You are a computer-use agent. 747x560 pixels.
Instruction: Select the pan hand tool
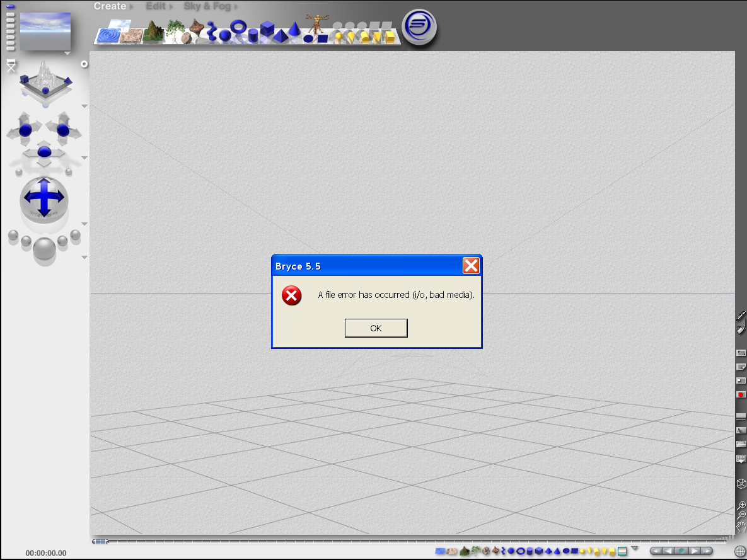741,526
